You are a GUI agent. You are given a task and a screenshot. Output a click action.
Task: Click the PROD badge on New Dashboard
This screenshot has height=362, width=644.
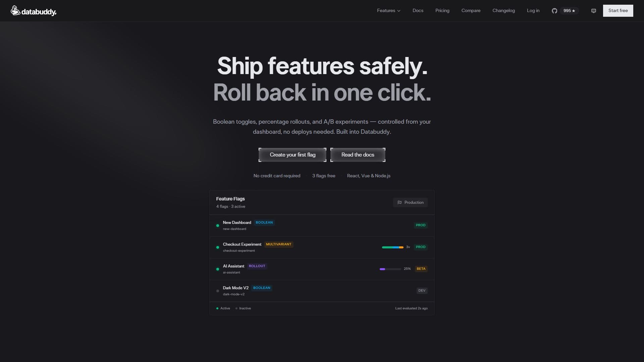421,225
